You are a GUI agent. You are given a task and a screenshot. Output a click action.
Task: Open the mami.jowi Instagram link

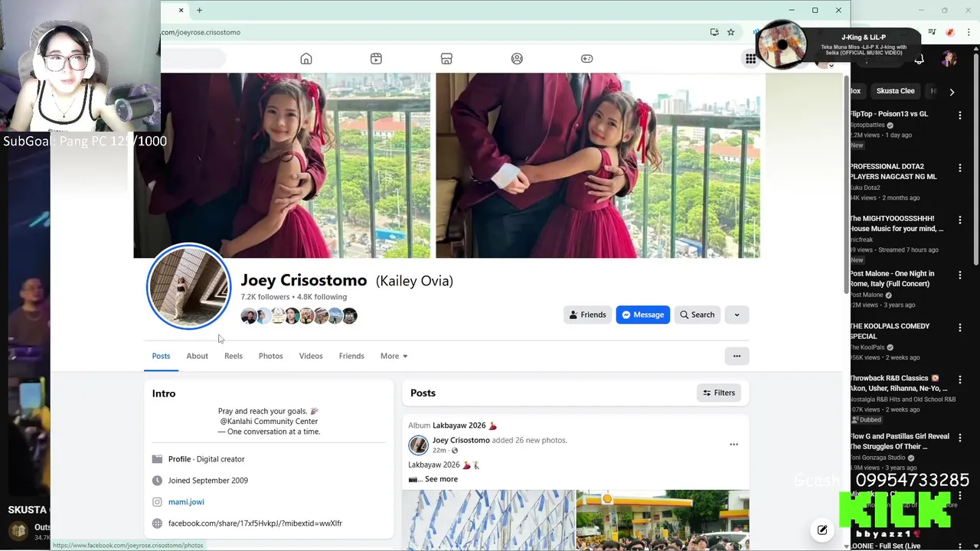[186, 502]
